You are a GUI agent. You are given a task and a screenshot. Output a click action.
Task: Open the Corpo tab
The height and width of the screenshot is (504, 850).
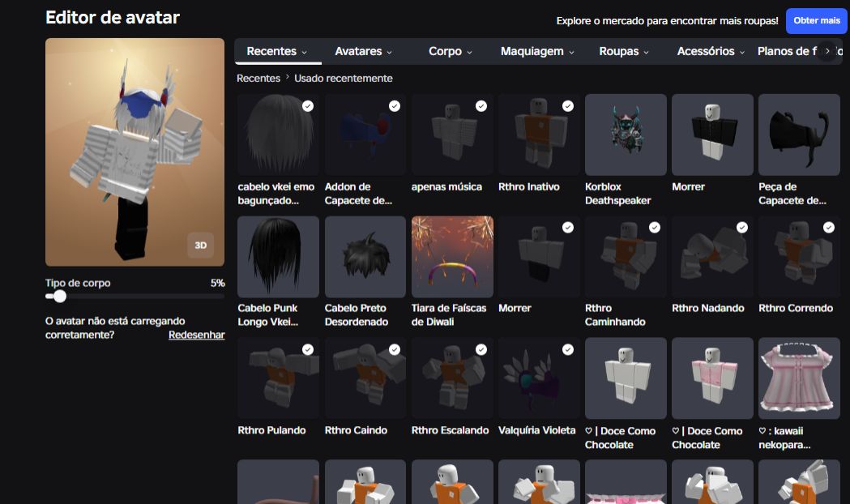tap(450, 52)
